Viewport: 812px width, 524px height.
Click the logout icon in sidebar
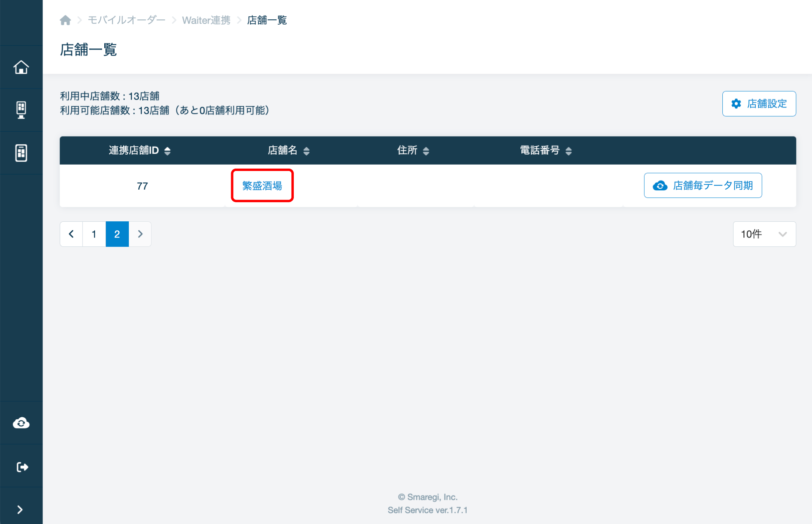(x=22, y=467)
